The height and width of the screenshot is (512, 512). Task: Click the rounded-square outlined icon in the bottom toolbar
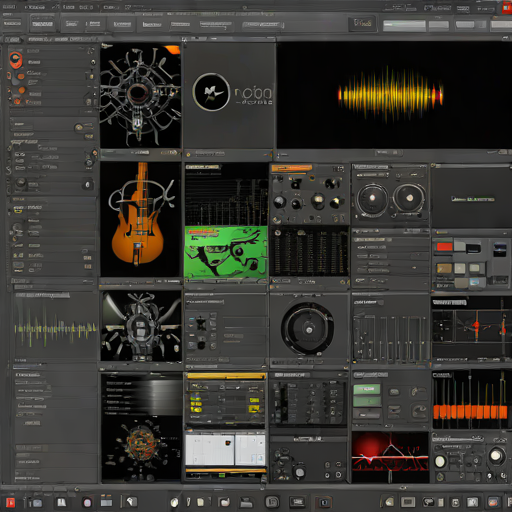point(272,502)
